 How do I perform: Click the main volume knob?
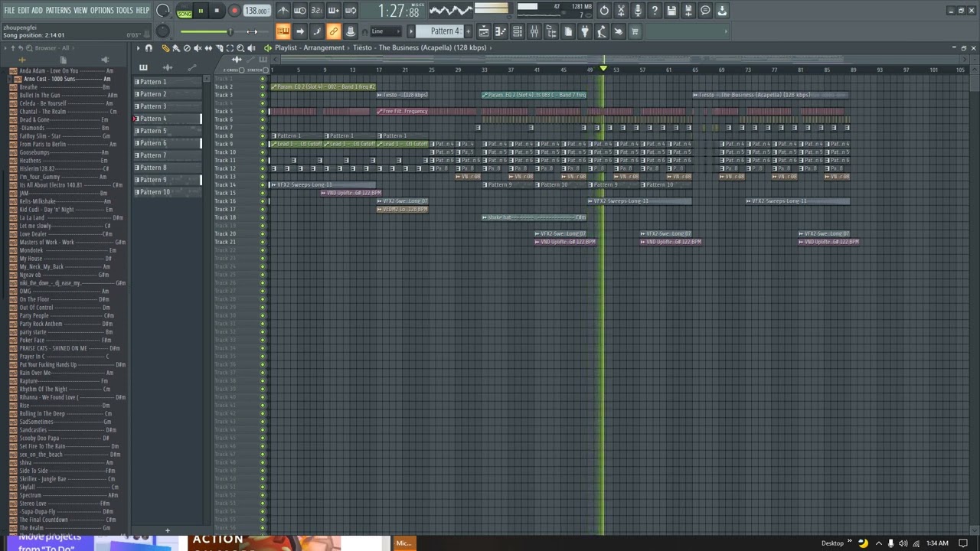tap(162, 11)
